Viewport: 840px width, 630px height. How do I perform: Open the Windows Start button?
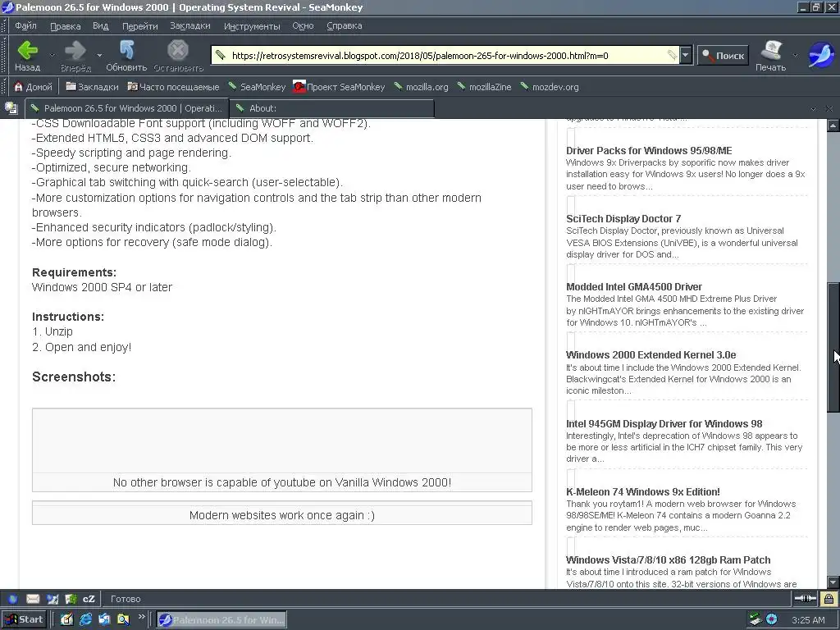(x=25, y=619)
